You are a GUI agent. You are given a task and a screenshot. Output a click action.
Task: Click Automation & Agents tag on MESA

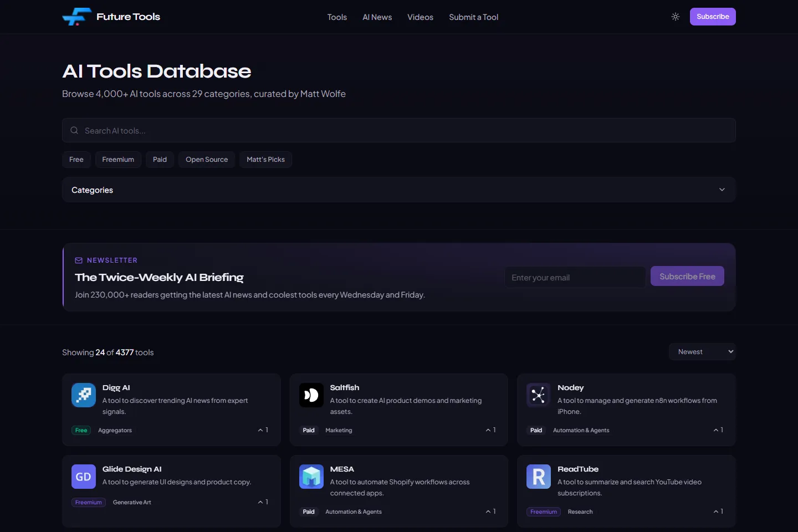(354, 511)
